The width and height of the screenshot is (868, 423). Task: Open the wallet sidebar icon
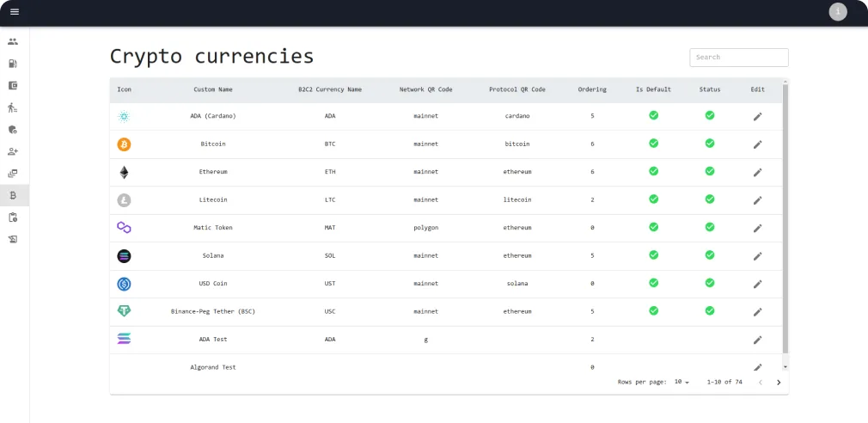point(13,85)
